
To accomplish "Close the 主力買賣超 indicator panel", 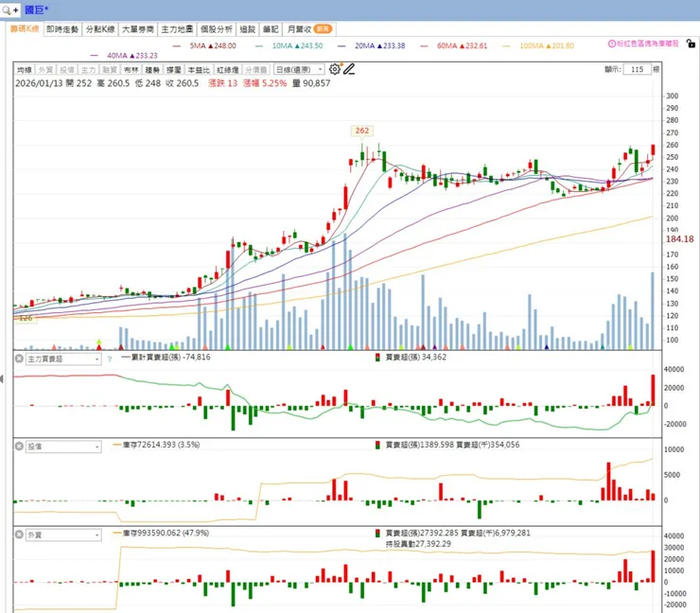I will [x=19, y=359].
